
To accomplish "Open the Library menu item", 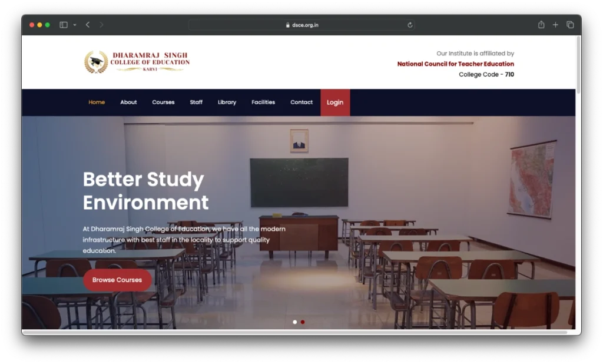I will point(227,102).
